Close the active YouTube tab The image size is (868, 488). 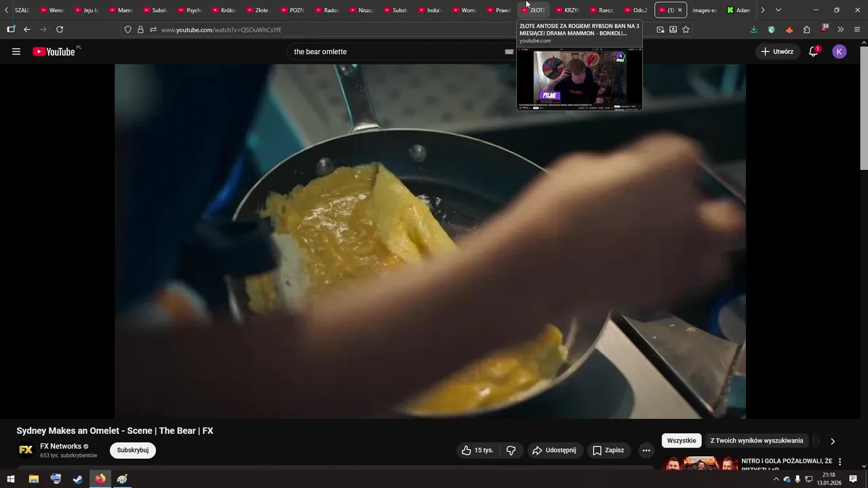(x=680, y=10)
